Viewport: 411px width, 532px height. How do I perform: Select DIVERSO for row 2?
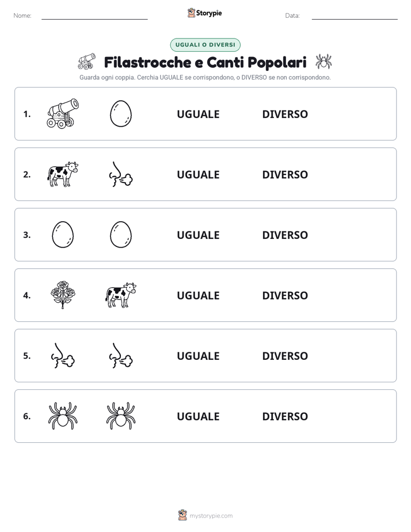(x=285, y=174)
